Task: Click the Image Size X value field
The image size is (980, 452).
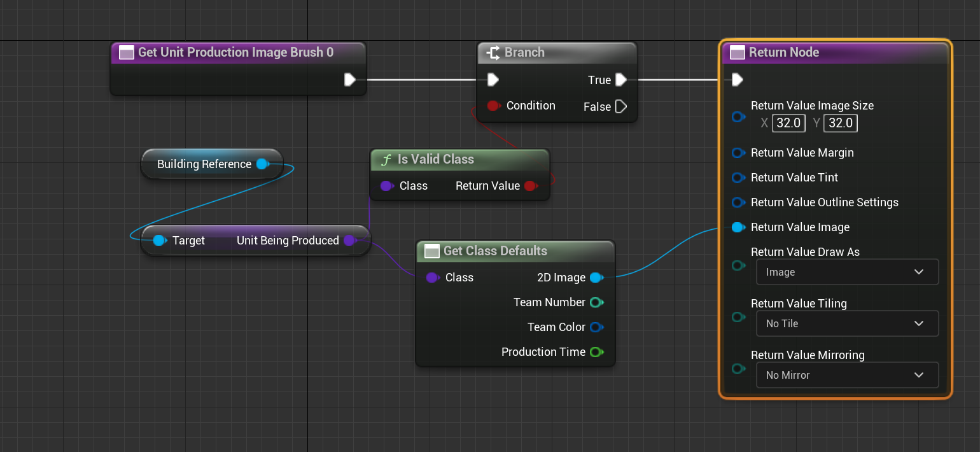Action: (788, 123)
